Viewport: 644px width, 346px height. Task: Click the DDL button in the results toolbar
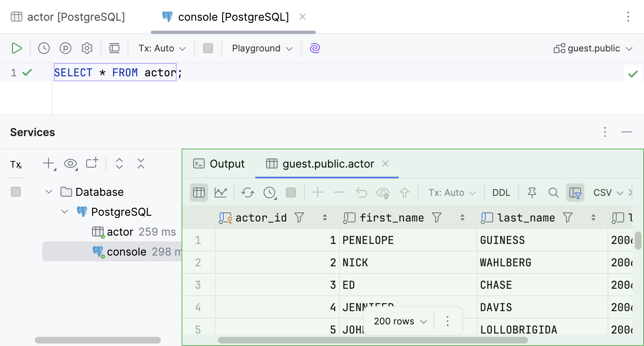click(x=501, y=192)
